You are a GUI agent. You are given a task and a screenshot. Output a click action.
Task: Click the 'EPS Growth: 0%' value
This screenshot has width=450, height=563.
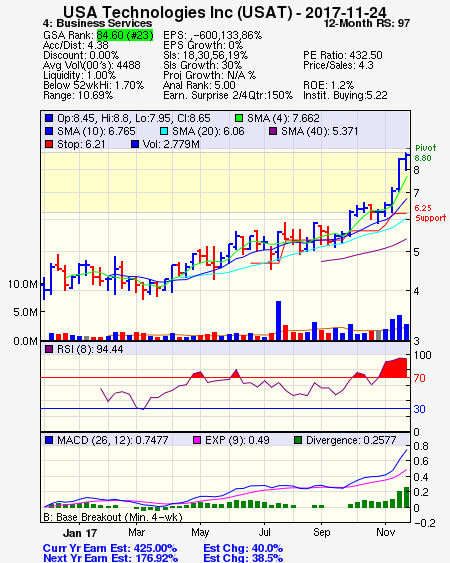pyautogui.click(x=203, y=45)
